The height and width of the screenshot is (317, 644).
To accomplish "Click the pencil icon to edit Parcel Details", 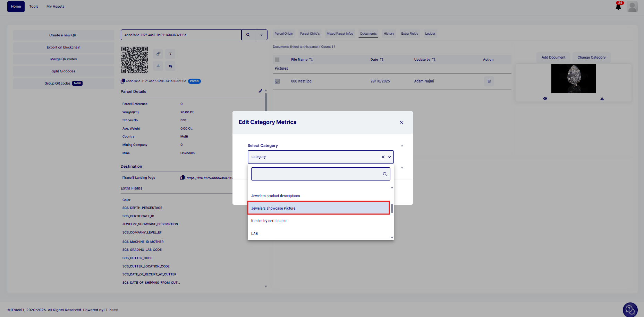I will tap(260, 91).
